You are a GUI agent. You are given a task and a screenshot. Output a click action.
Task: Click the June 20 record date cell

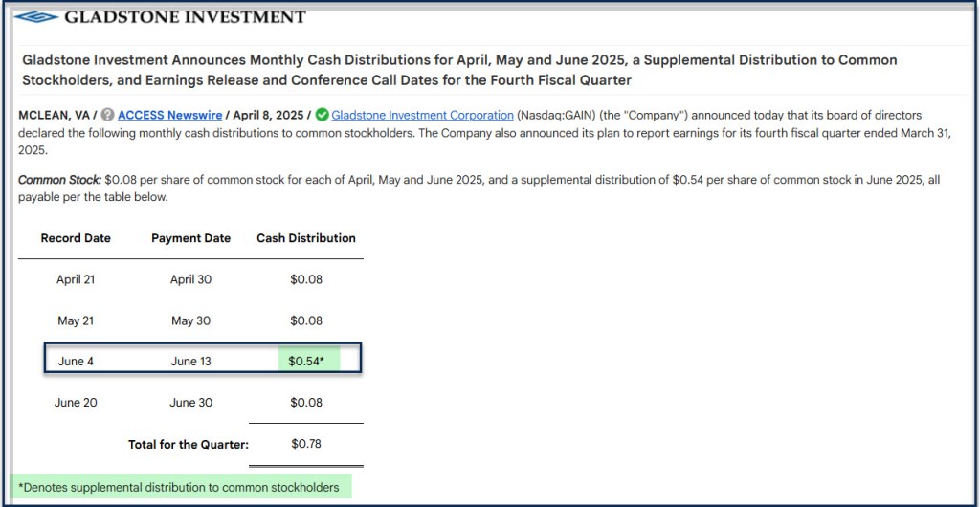click(76, 403)
